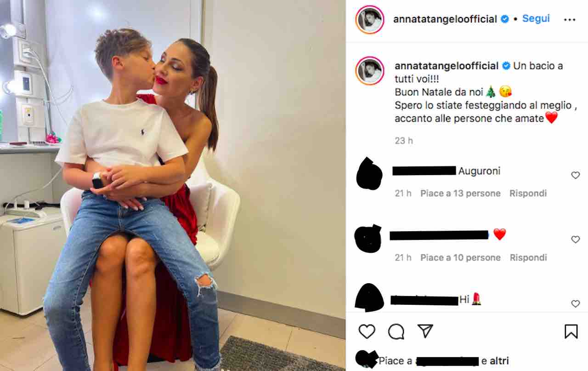This screenshot has height=371, width=588.
Task: Like the Hi lipstick comment
Action: click(x=575, y=303)
